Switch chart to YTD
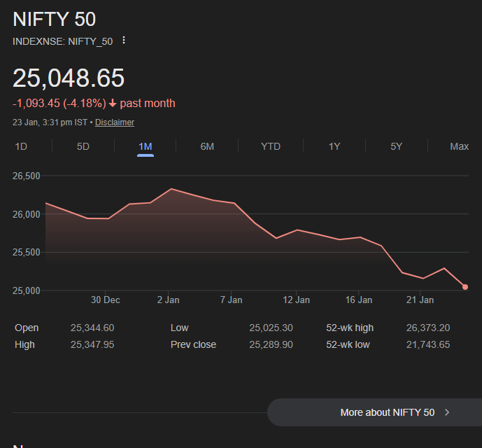The image size is (482, 448). [271, 146]
